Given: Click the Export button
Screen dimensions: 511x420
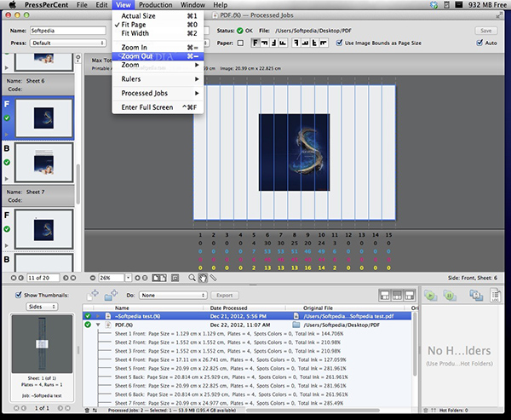Looking at the screenshot, I should point(225,295).
